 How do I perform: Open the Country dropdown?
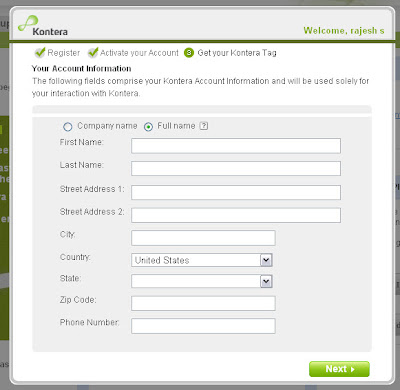(x=202, y=260)
